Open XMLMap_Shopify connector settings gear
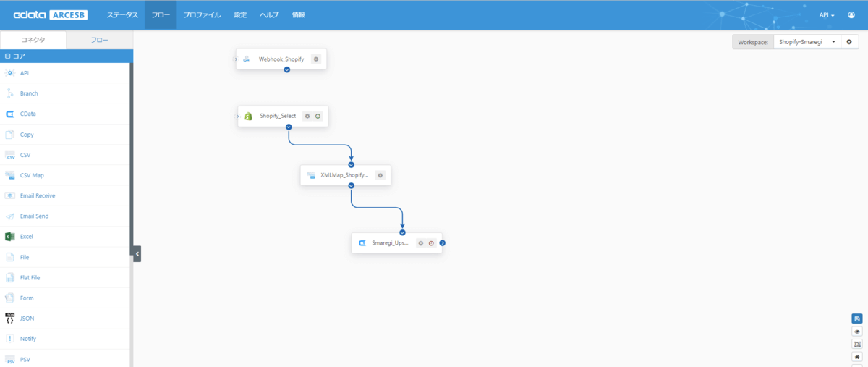This screenshot has width=868, height=367. (x=380, y=175)
